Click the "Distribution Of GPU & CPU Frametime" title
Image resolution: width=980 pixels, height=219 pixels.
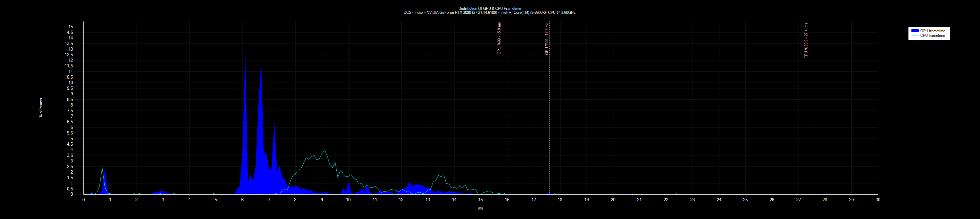pyautogui.click(x=490, y=8)
